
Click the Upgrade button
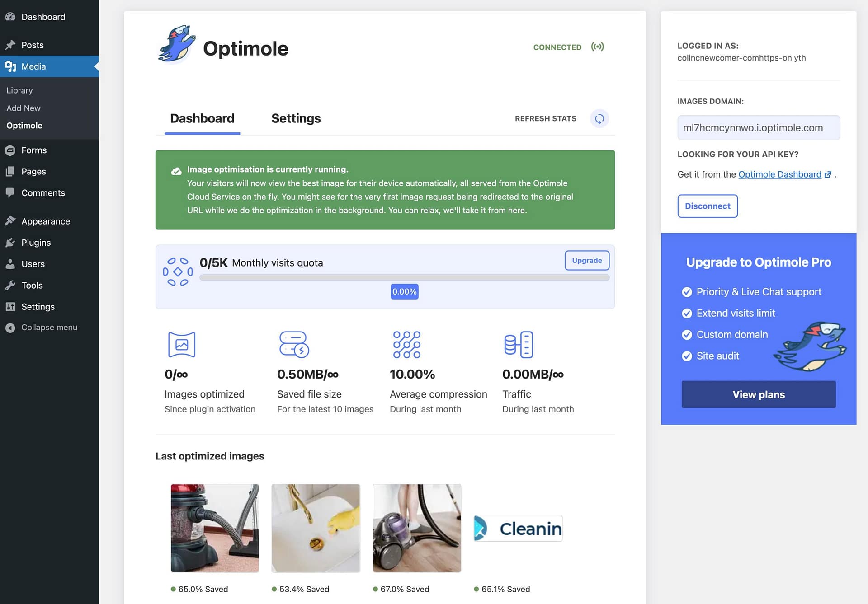point(587,260)
